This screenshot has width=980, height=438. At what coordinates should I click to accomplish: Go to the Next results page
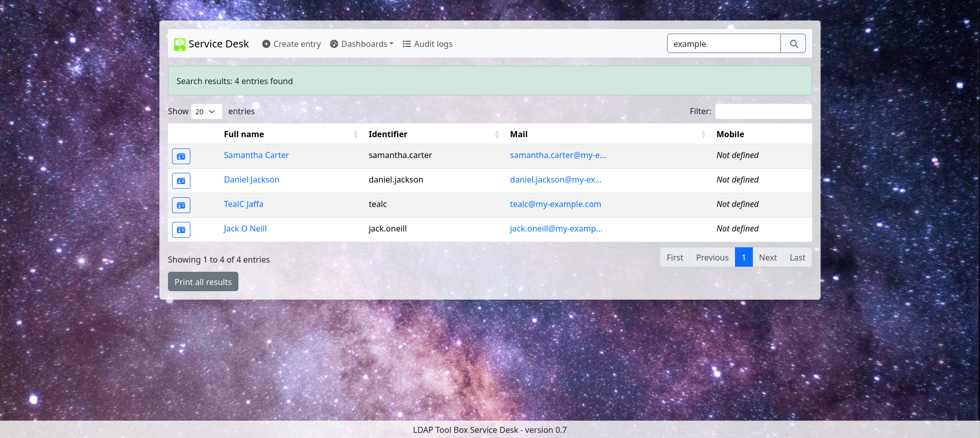768,257
